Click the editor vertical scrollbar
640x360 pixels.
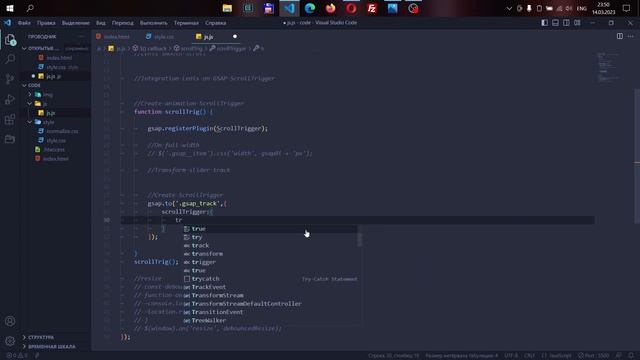[637, 155]
